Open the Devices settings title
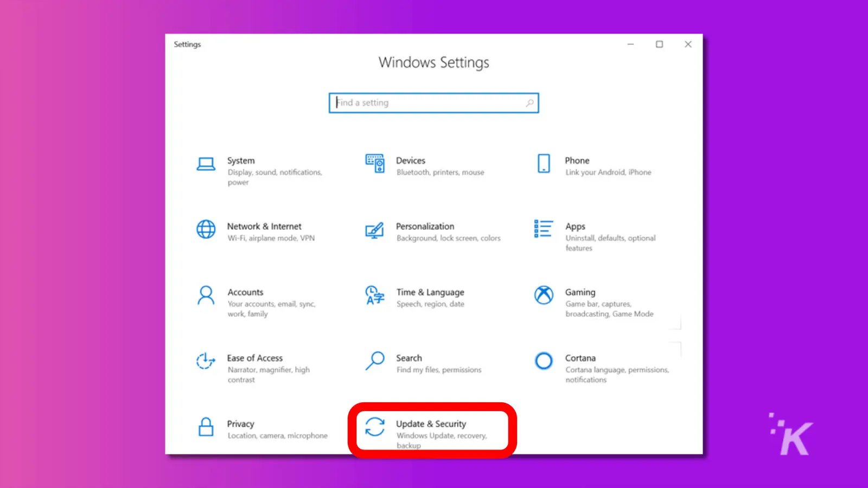Viewport: 868px width, 488px height. (x=411, y=160)
